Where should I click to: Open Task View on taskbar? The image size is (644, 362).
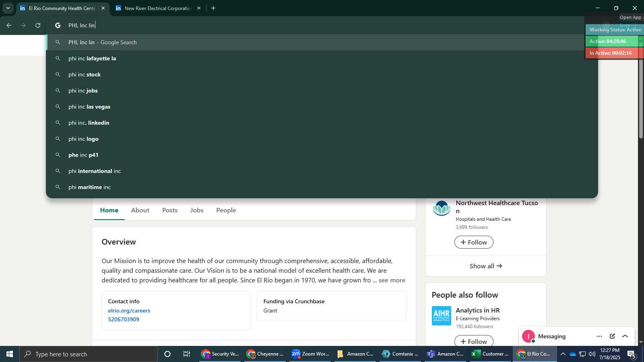point(187,354)
